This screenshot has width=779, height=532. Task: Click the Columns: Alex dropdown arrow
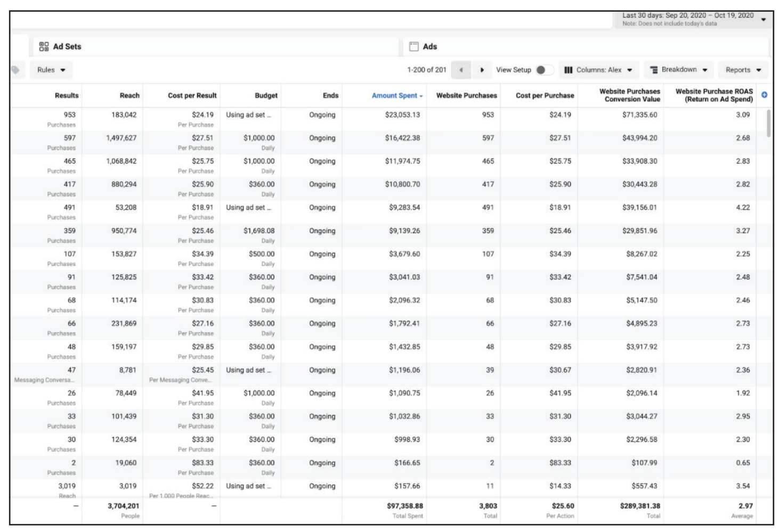pyautogui.click(x=630, y=70)
